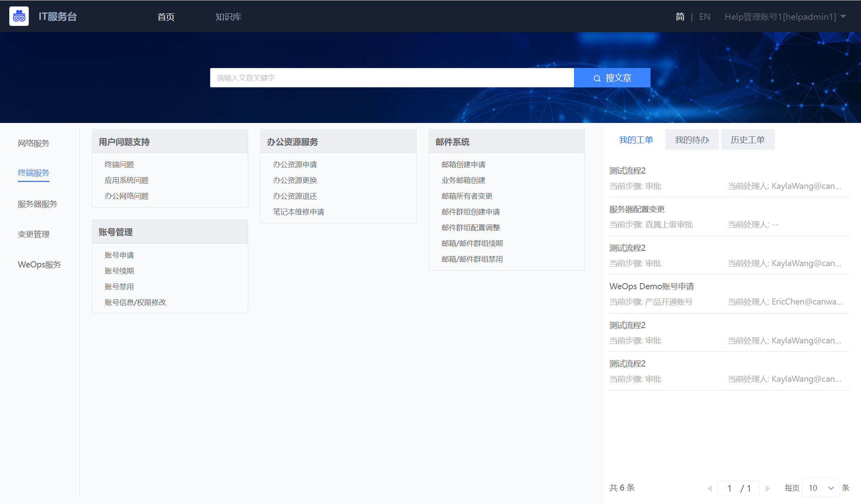Screen dimensions: 861x504
Task: Open the 知识库 menu item
Action: pos(228,17)
